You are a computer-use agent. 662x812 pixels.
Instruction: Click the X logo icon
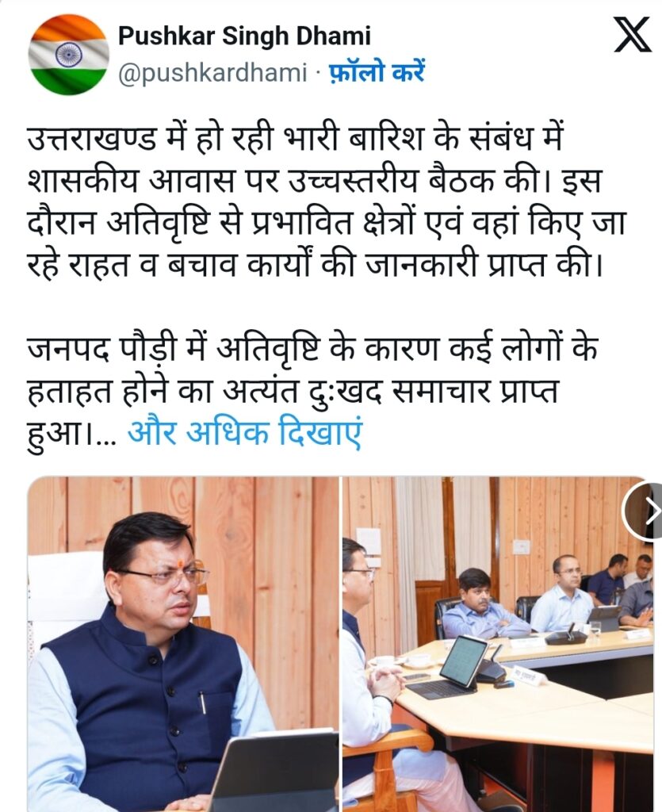click(632, 34)
